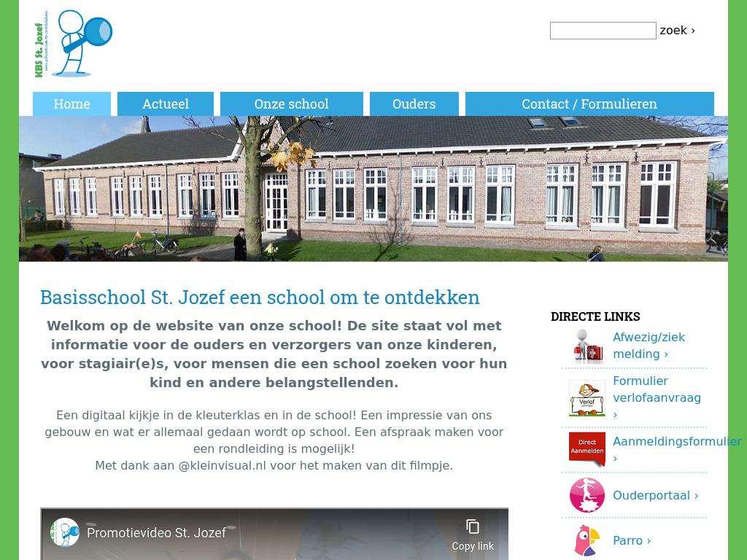Open the Aanmeldingsformulier link
Screen dimensions: 747x560
pos(676,442)
